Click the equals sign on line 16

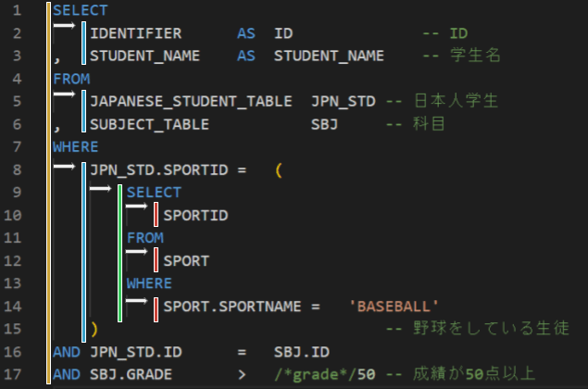point(242,353)
